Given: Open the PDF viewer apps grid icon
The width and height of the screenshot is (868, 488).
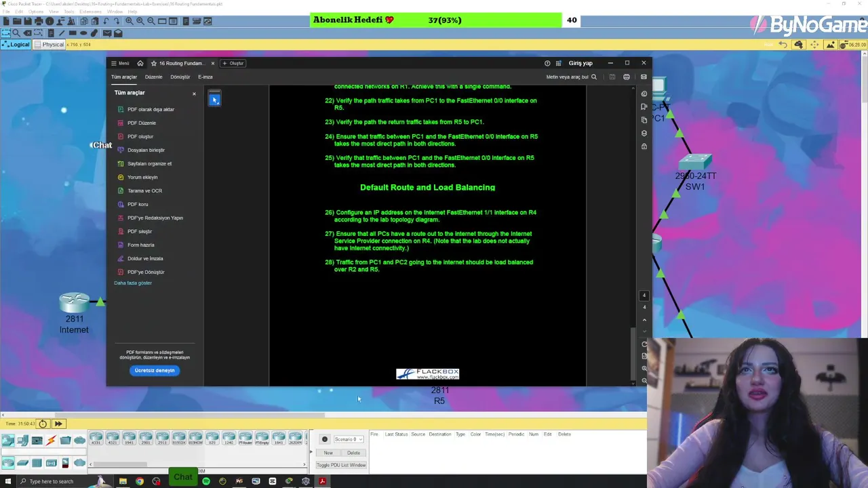Looking at the screenshot, I should [x=559, y=63].
